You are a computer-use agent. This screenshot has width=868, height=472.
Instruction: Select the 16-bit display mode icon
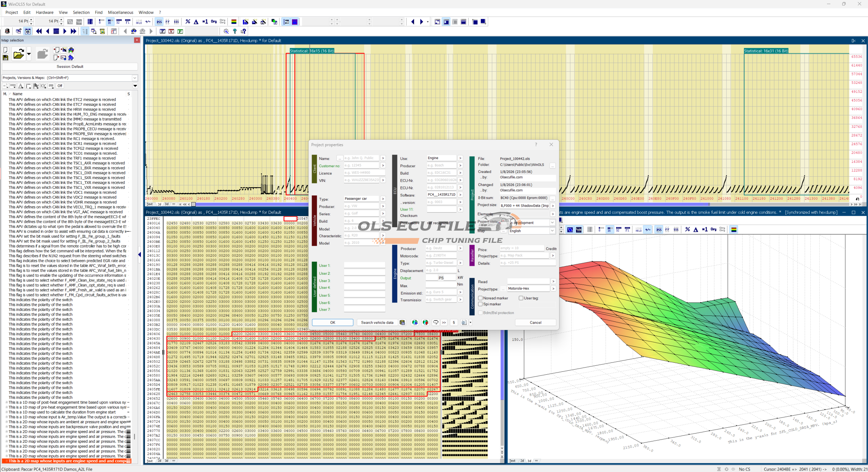tap(110, 22)
